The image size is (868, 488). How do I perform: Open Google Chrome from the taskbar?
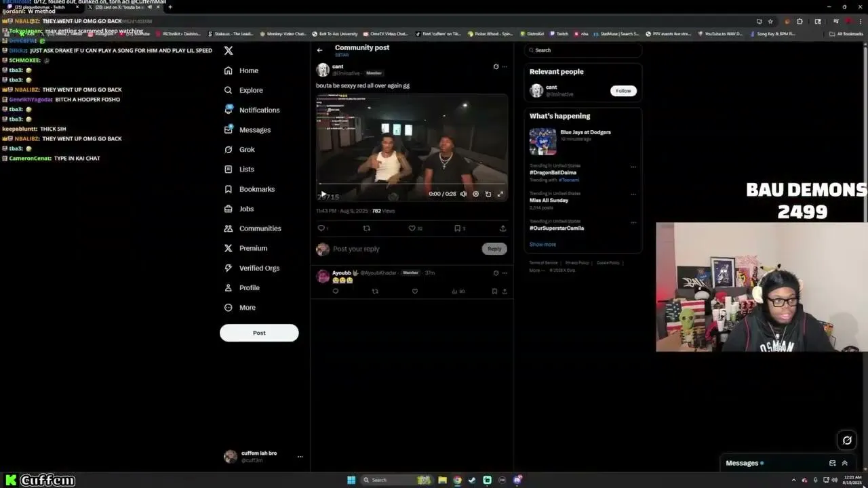(457, 481)
